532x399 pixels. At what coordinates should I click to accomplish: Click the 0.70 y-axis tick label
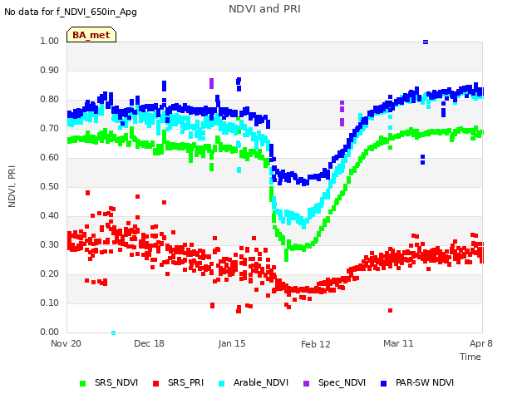pos(50,129)
